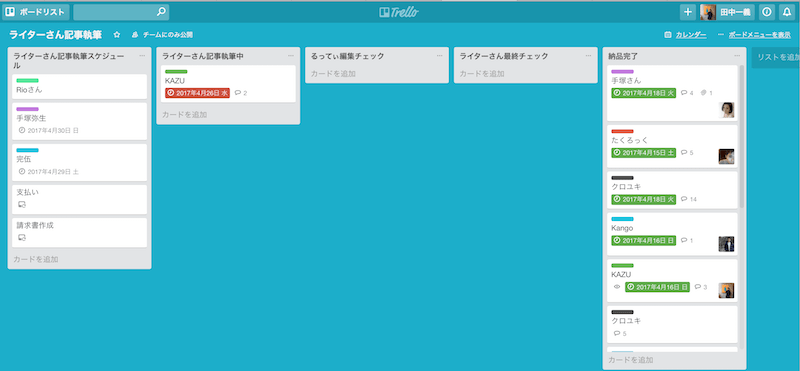The height and width of the screenshot is (371, 800).
Task: Open the カレンダー link
Action: (691, 35)
